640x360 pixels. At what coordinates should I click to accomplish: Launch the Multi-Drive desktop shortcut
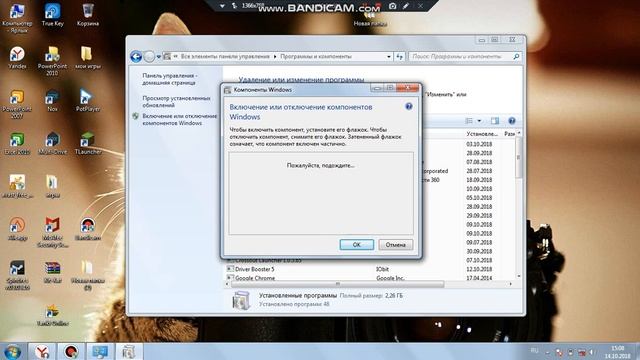(52, 144)
